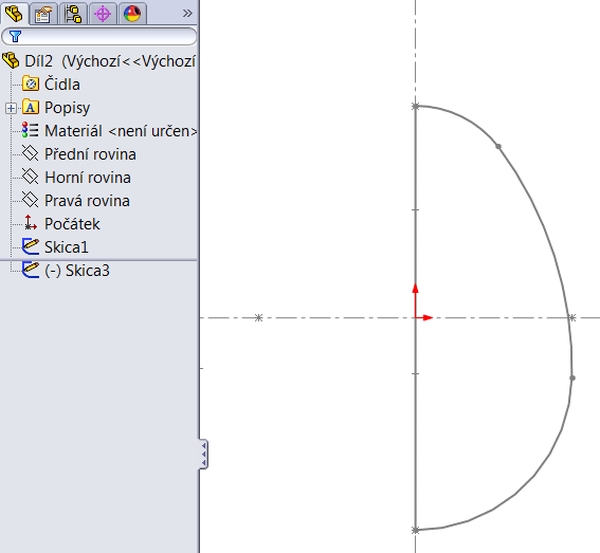Expand more manager tabs with double chevron

click(186, 13)
